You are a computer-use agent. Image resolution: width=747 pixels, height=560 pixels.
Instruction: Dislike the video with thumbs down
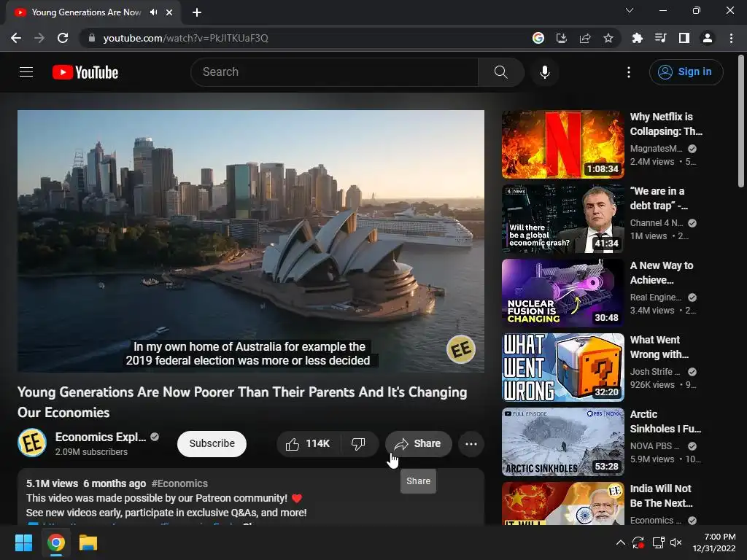[x=359, y=444]
